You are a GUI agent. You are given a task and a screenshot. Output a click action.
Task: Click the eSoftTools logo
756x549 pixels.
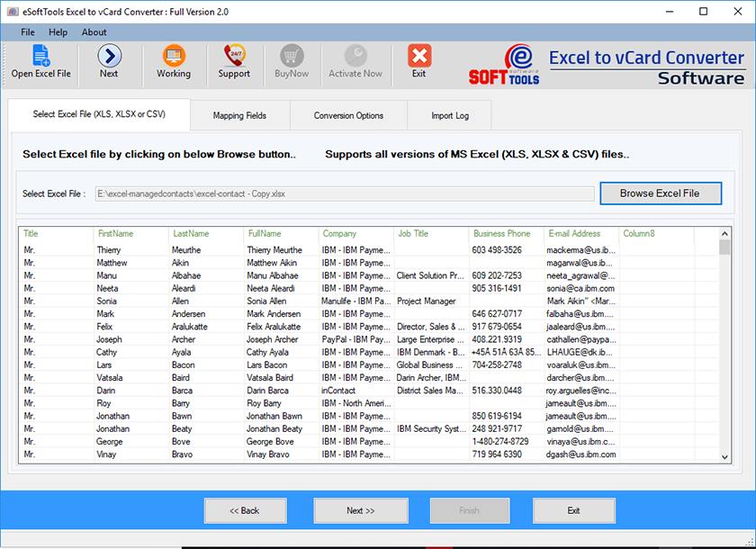504,65
